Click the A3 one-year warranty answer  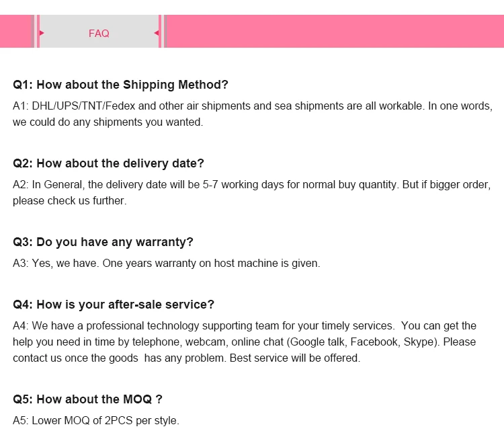[166, 263]
